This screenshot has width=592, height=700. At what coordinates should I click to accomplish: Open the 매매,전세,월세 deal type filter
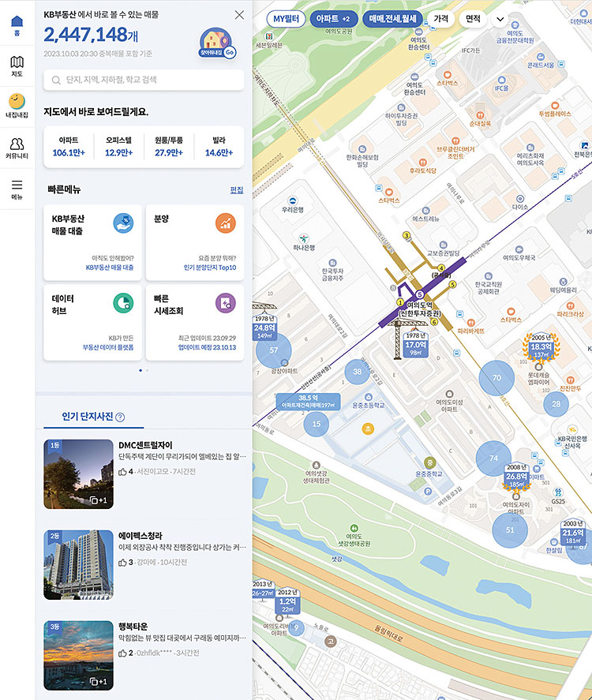(x=392, y=19)
